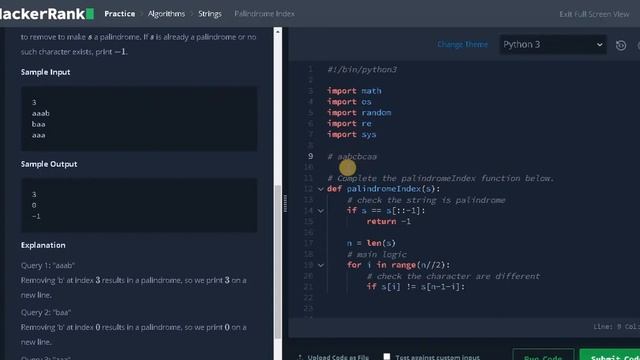Click '-1' in sample output
This screenshot has width=640, height=360.
point(36,216)
